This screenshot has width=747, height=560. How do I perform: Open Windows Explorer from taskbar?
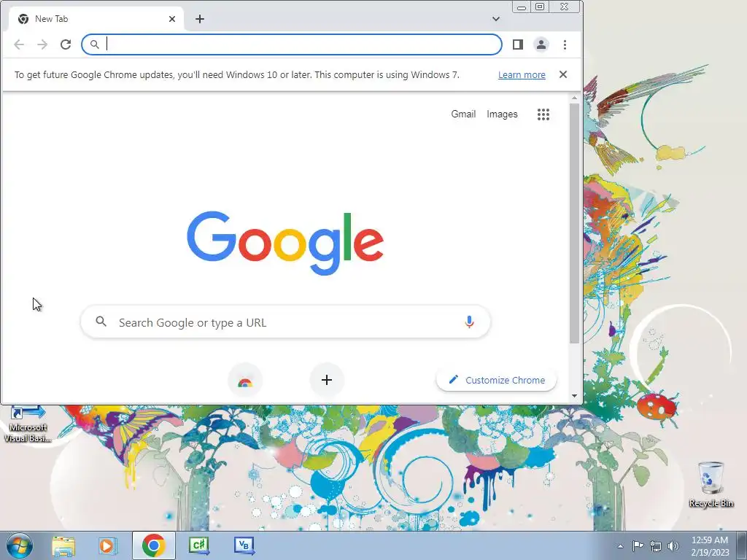(x=63, y=545)
